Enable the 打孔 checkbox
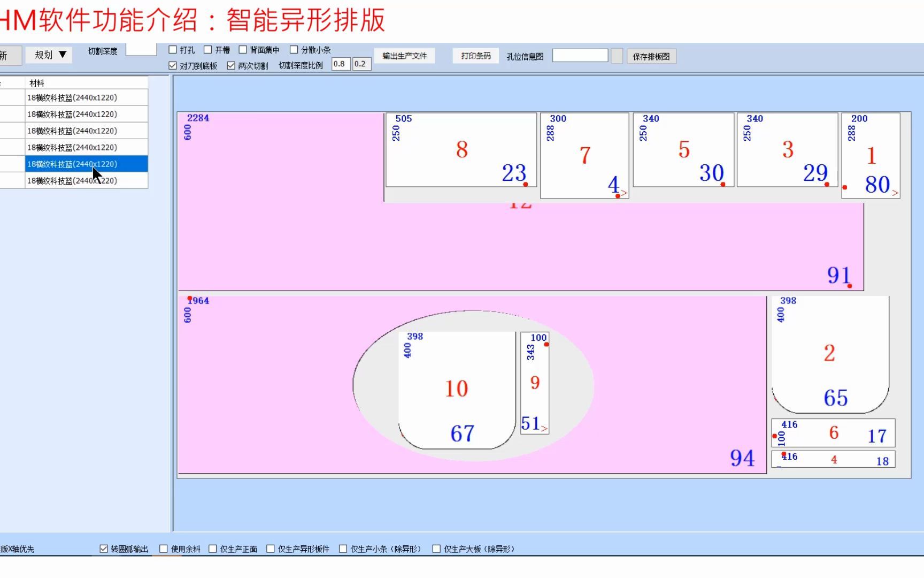 [172, 49]
